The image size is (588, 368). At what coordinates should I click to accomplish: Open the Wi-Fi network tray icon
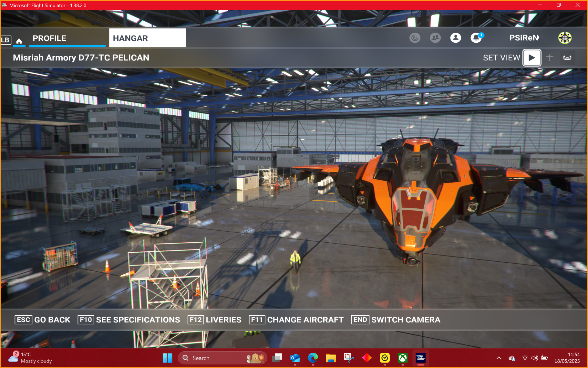(525, 358)
